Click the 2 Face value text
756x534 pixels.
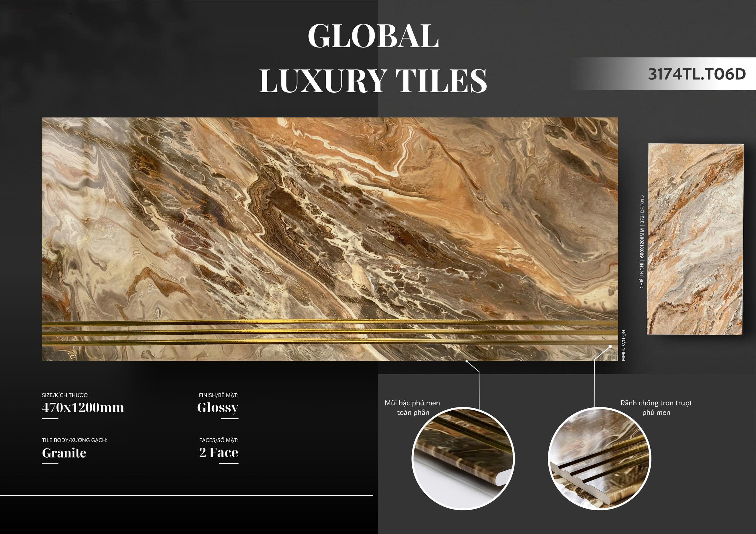[x=219, y=453]
